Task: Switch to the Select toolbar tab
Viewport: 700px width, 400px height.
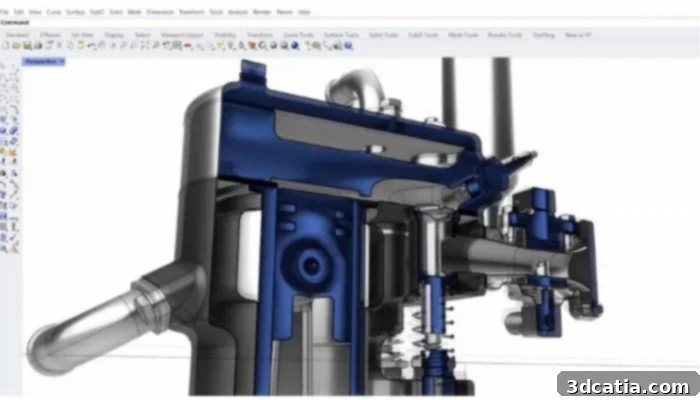Action: [142, 35]
